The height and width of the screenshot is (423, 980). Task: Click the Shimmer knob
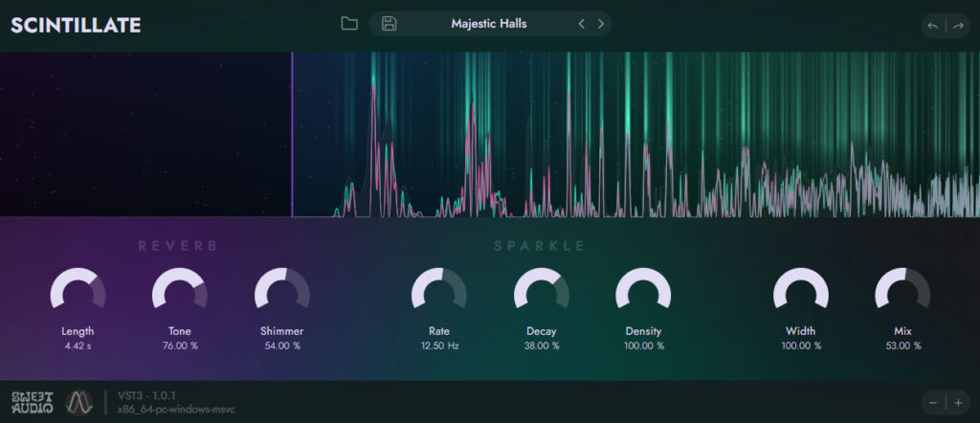282,289
